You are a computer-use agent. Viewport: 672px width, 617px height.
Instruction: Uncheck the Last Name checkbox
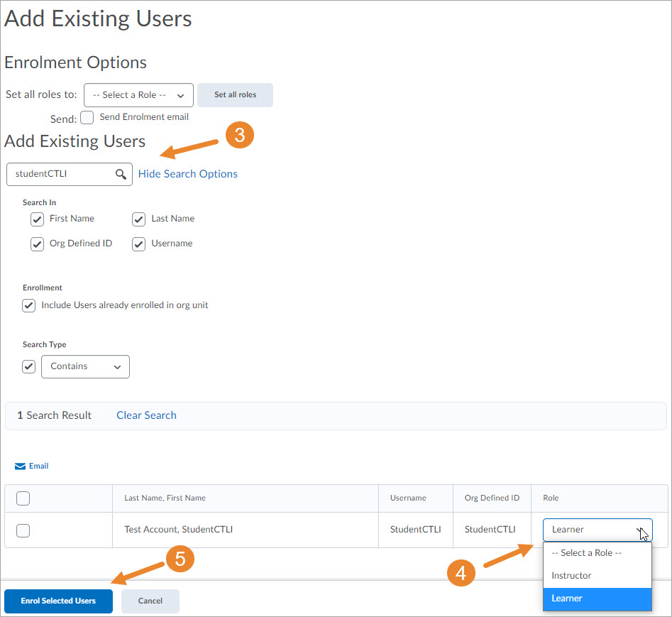(x=139, y=219)
